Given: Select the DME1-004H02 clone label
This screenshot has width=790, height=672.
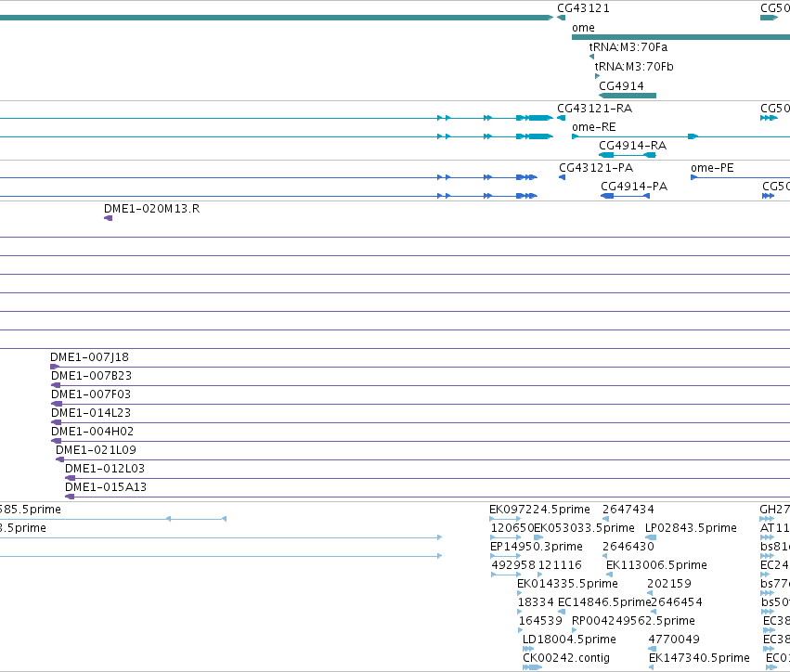Looking at the screenshot, I should (x=92, y=432).
